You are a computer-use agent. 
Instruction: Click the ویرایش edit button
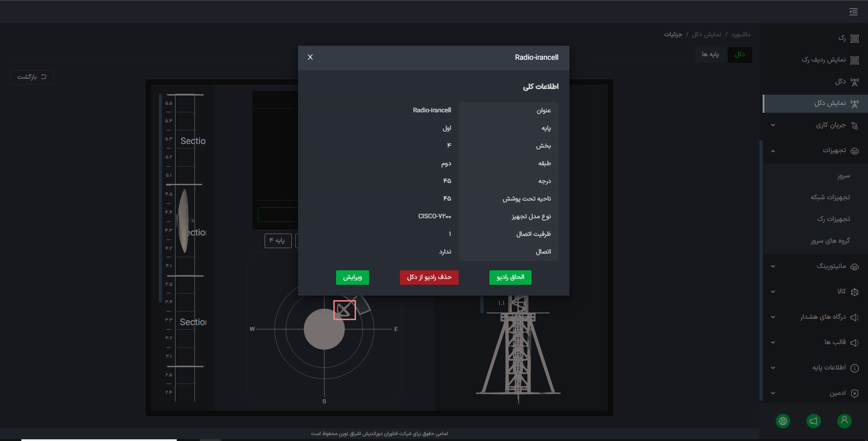point(352,278)
